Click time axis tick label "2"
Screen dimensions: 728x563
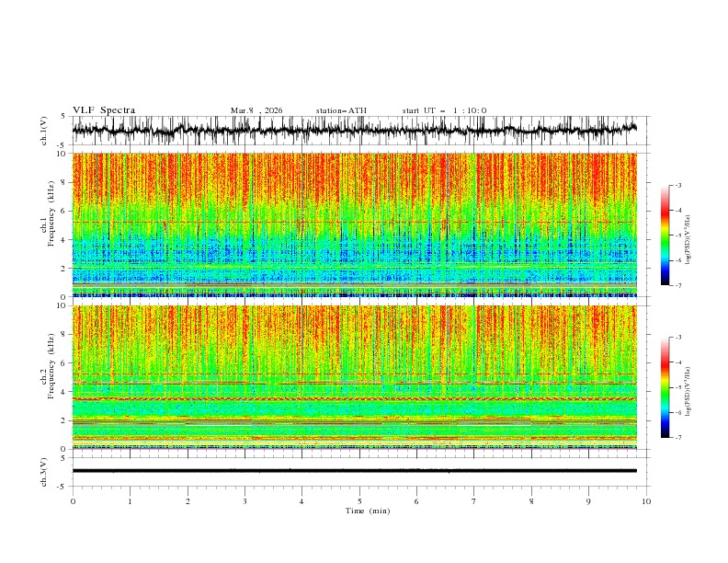tap(188, 501)
